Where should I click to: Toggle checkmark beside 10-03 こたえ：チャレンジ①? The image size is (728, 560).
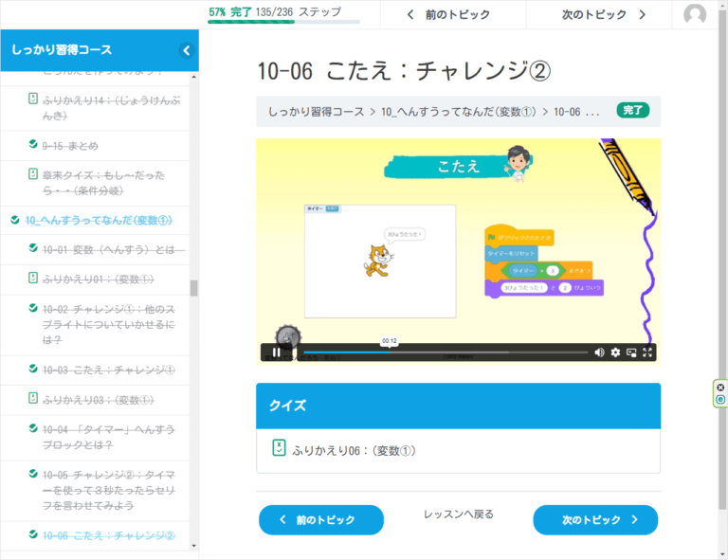pyautogui.click(x=33, y=370)
